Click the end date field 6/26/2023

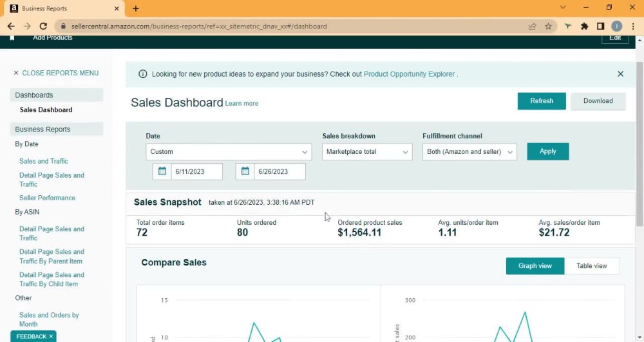click(x=279, y=171)
